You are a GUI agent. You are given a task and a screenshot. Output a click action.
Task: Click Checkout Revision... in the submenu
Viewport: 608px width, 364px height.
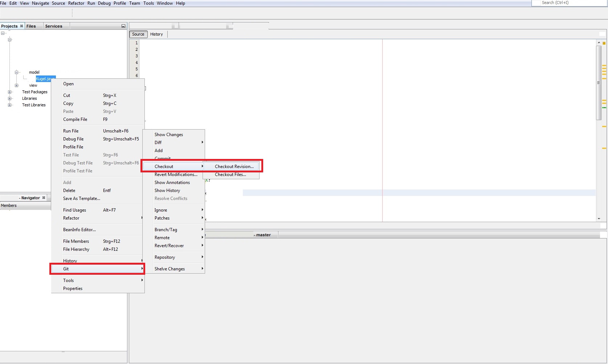[x=231, y=167]
